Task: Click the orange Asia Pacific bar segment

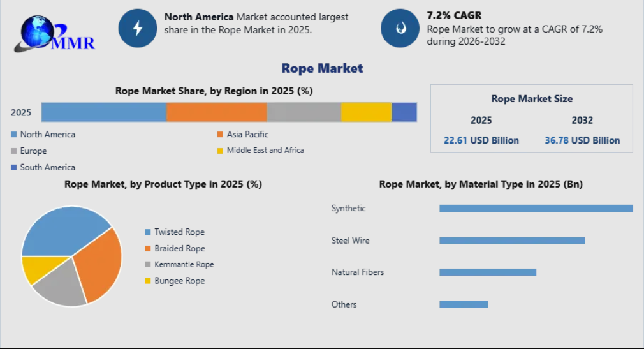Action: [x=216, y=112]
